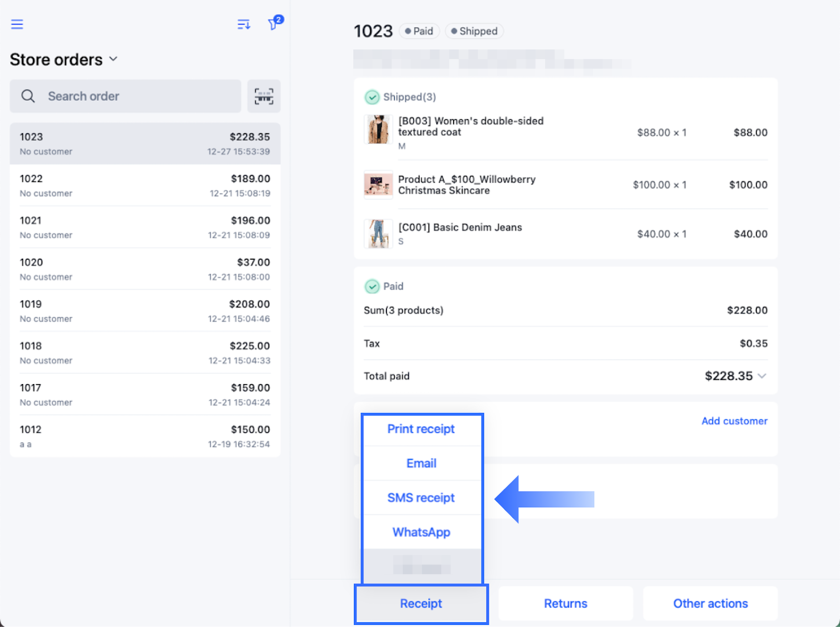Open the hamburger menu

[17, 24]
